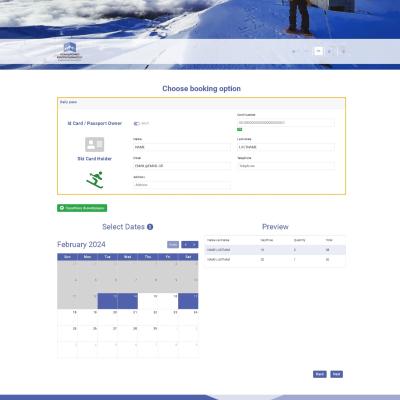The width and height of the screenshot is (400, 400).
Task: Click the resort logo in header
Action: [x=69, y=52]
